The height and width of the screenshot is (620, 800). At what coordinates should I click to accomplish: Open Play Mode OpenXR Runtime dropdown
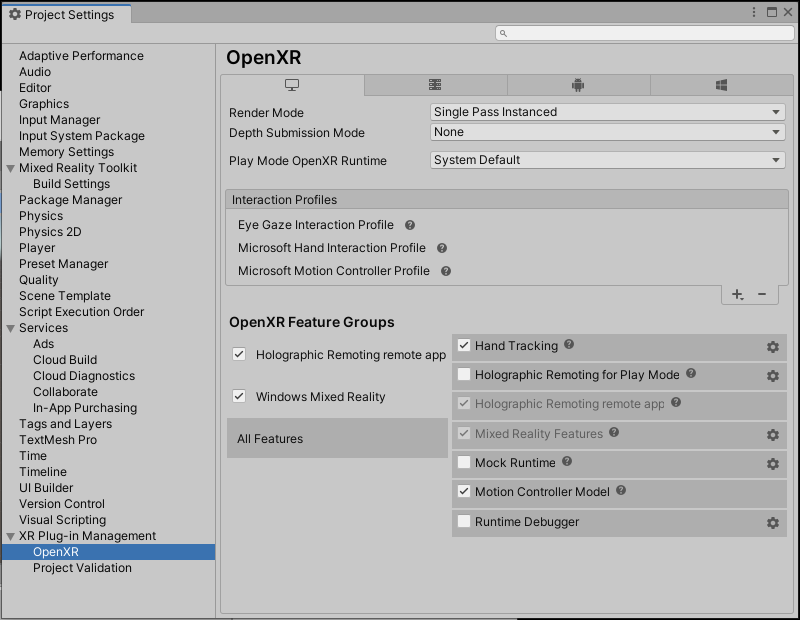pyautogui.click(x=607, y=160)
